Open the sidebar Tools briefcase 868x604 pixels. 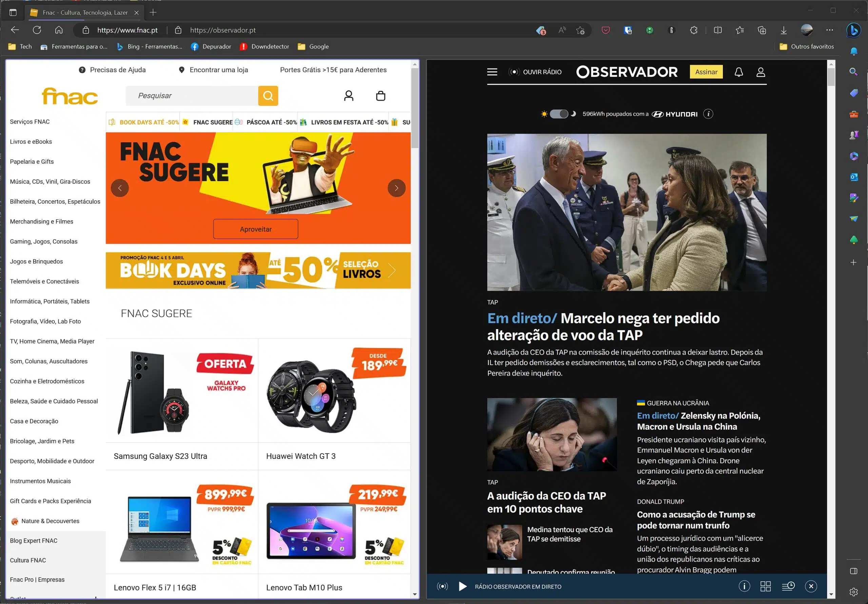[854, 114]
